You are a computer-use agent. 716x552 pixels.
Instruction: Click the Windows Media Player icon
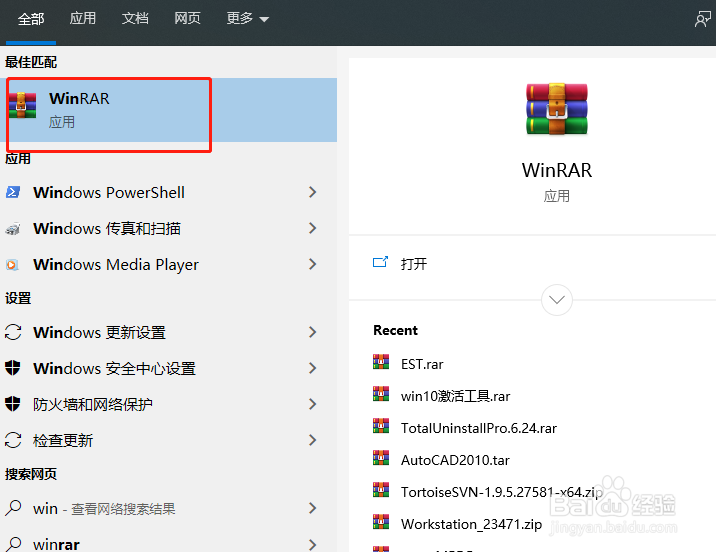13,264
